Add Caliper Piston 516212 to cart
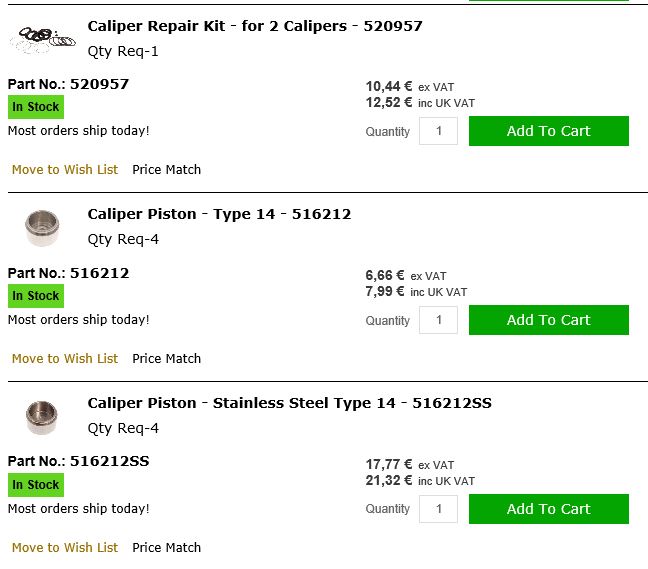The width and height of the screenshot is (648, 569). (x=548, y=320)
